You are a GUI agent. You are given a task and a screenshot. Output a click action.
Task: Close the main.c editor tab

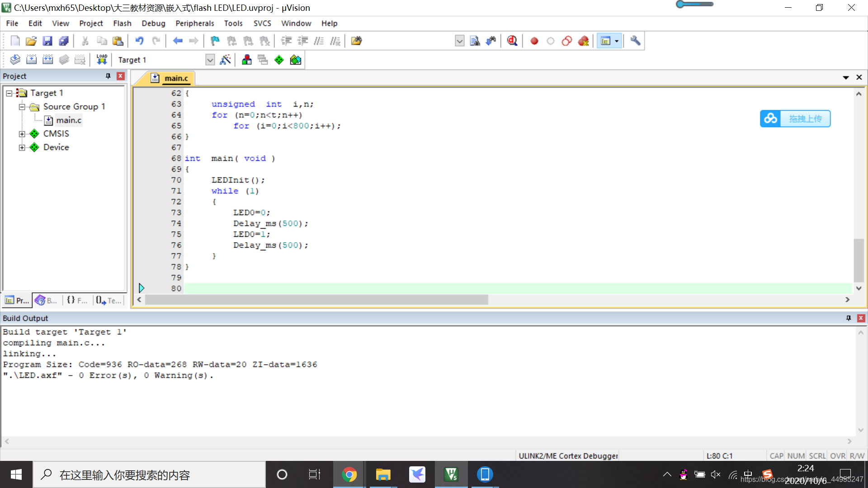[859, 78]
